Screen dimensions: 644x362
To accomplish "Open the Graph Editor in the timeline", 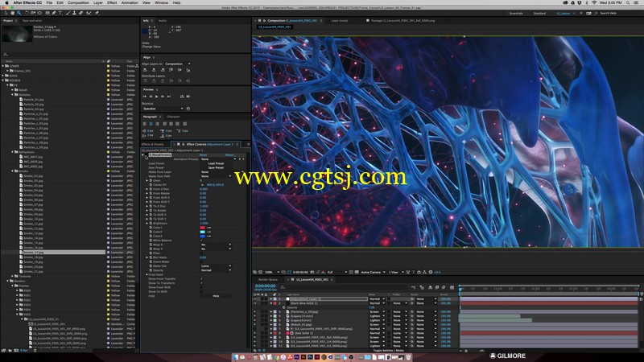I will (452, 287).
